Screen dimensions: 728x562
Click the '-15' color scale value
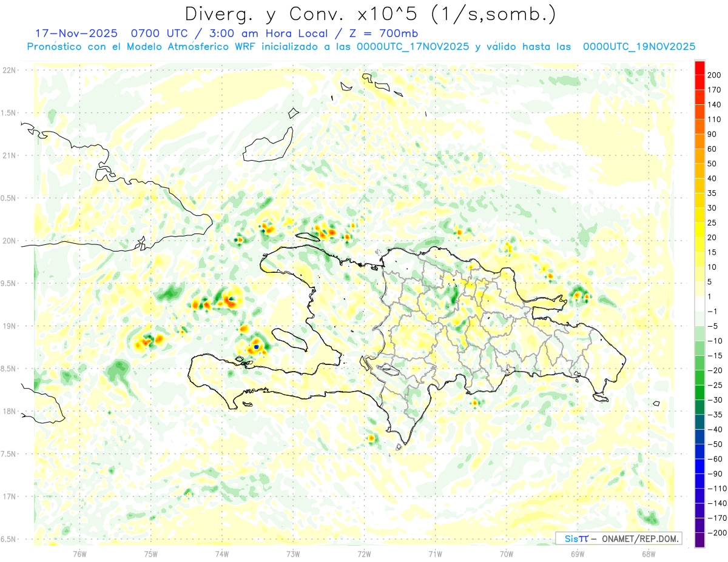pos(715,356)
